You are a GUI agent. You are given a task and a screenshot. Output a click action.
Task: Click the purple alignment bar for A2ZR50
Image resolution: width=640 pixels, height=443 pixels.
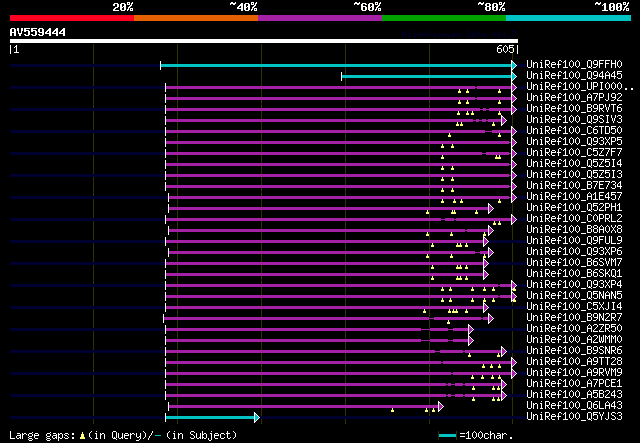(x=320, y=329)
